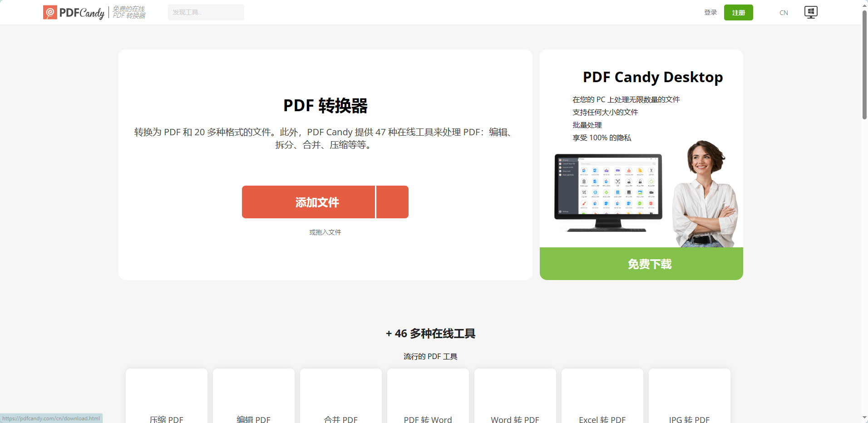Open the Word 转 PDF tool card

(515, 396)
